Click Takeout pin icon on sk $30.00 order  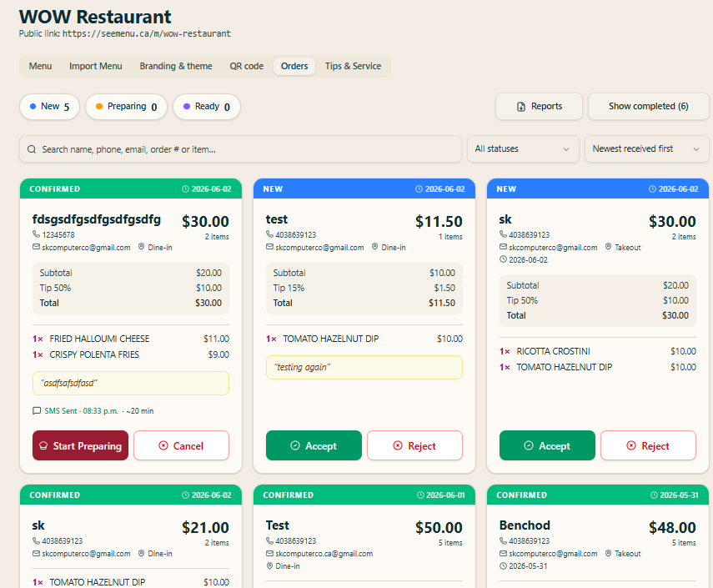(x=609, y=247)
